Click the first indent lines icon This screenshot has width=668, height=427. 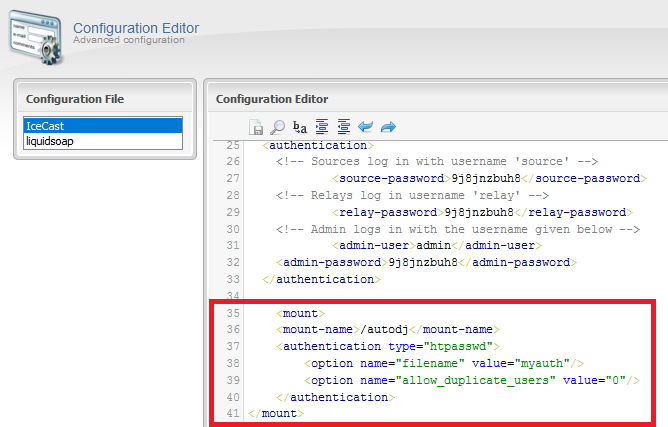click(x=322, y=127)
